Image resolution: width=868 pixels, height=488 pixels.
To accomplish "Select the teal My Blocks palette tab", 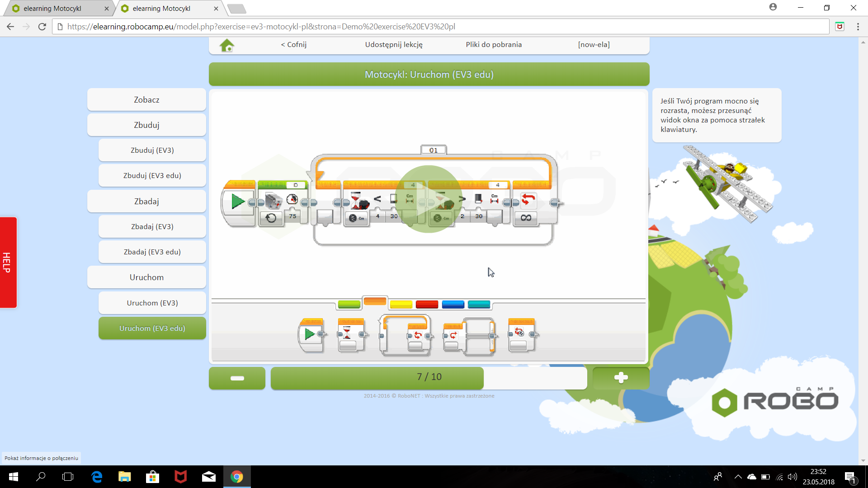I will click(x=479, y=305).
